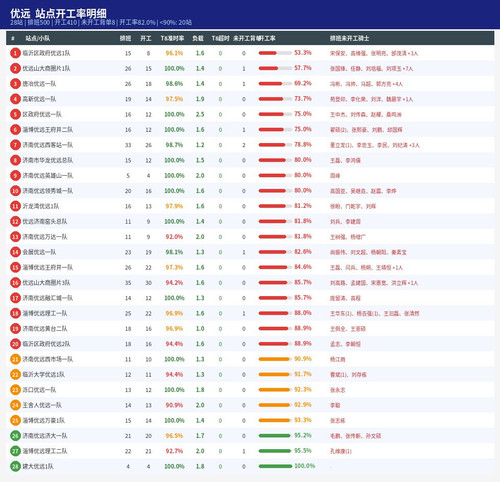Click the 78.8% rate in row 7

[303, 145]
